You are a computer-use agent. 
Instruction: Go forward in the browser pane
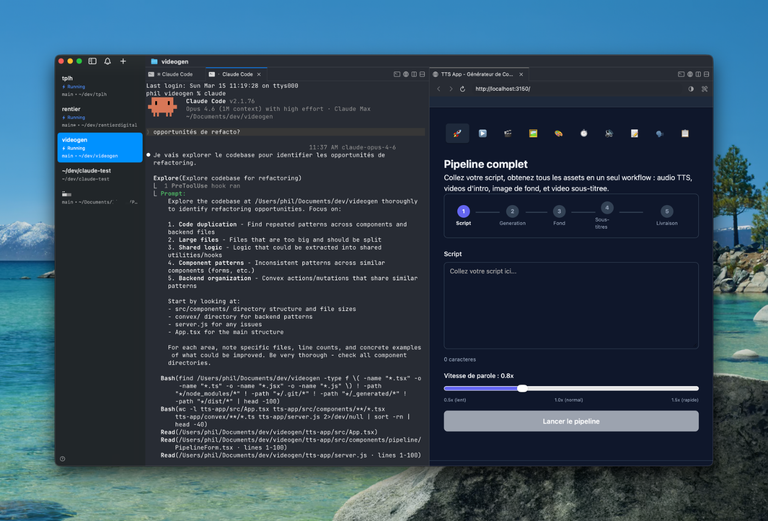click(451, 89)
